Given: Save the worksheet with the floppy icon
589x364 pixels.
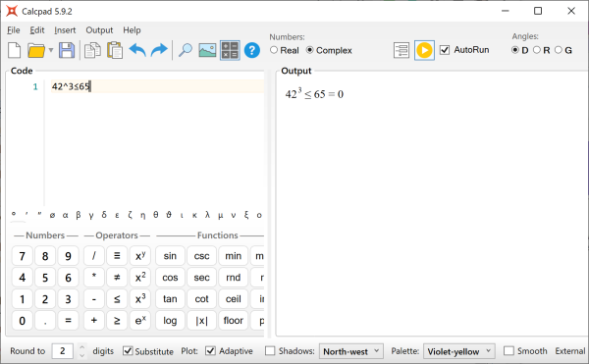Looking at the screenshot, I should pos(67,50).
